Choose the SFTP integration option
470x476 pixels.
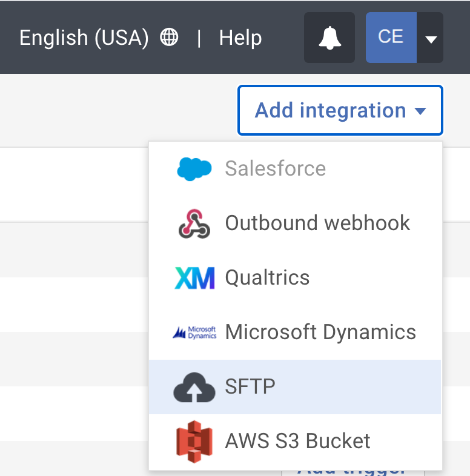pos(295,387)
